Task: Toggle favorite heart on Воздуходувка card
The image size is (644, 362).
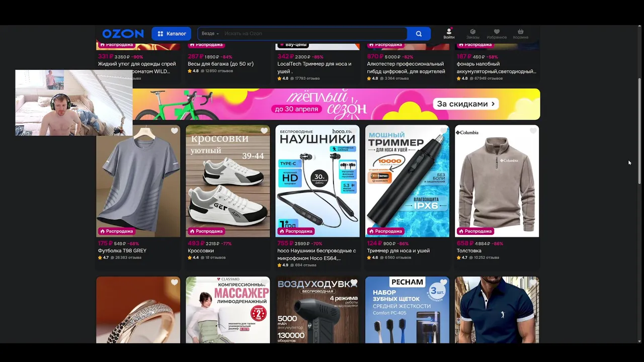Action: 353,282
